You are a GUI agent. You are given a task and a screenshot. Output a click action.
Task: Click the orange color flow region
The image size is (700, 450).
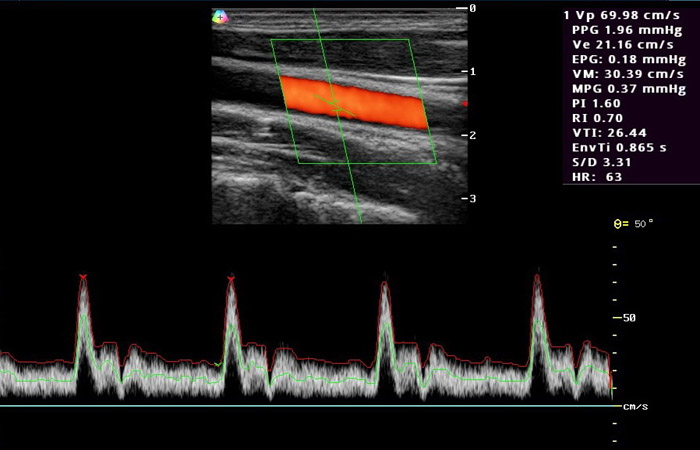tap(355, 104)
